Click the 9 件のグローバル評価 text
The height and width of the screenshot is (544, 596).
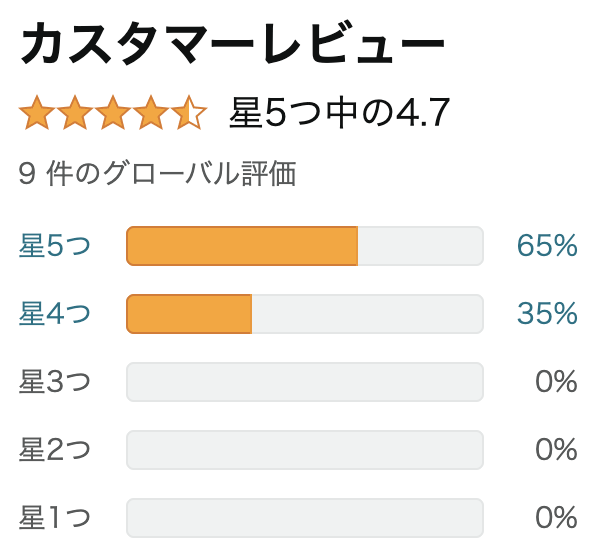point(157,174)
